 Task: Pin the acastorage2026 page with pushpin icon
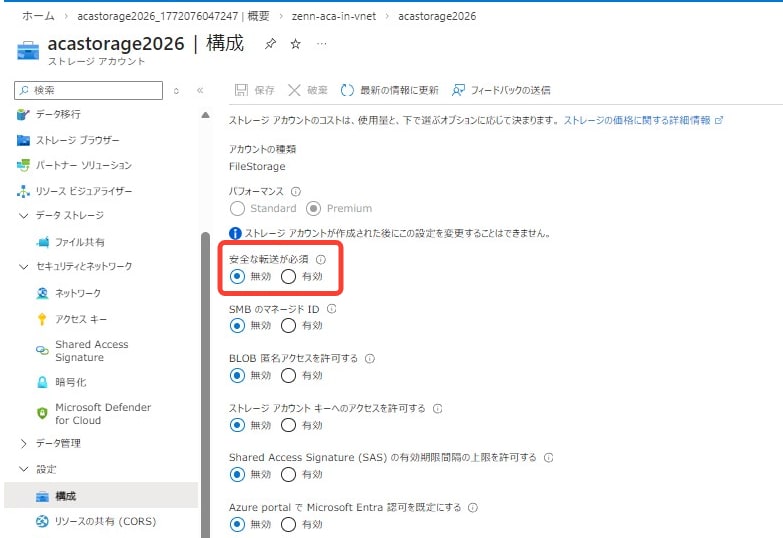[x=270, y=44]
